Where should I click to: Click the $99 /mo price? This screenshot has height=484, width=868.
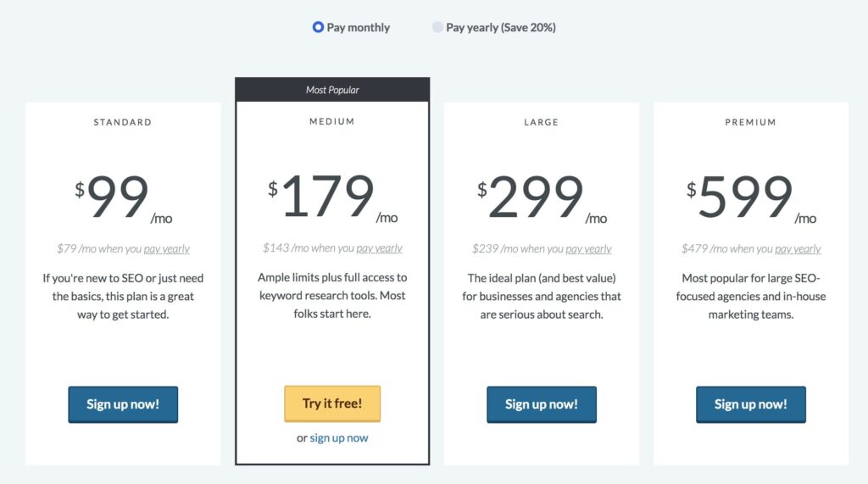[x=124, y=197]
